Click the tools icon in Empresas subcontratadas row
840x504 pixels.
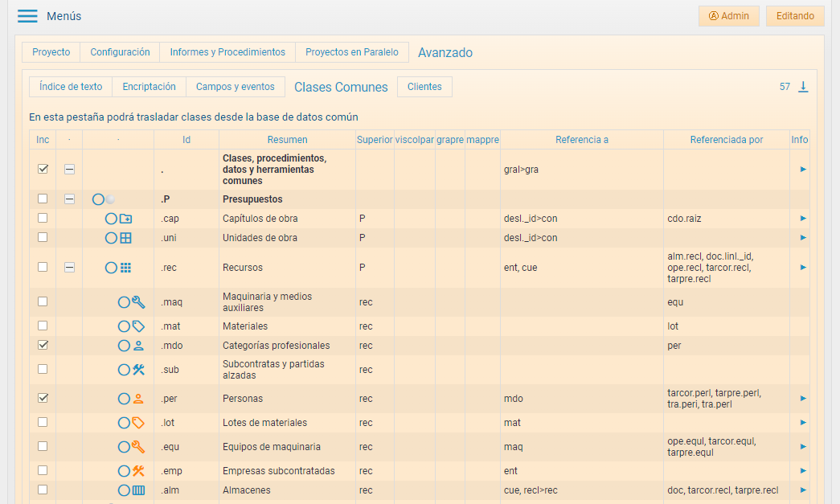pos(138,471)
